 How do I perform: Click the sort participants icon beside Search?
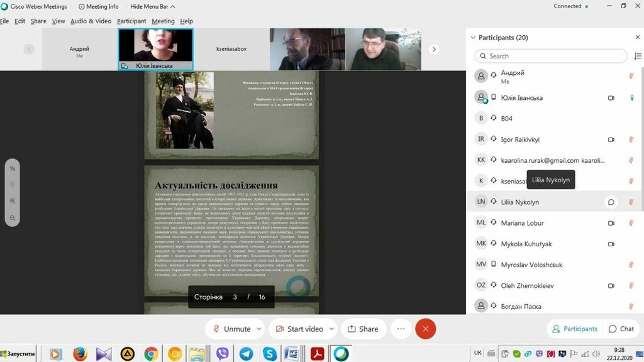(638, 56)
